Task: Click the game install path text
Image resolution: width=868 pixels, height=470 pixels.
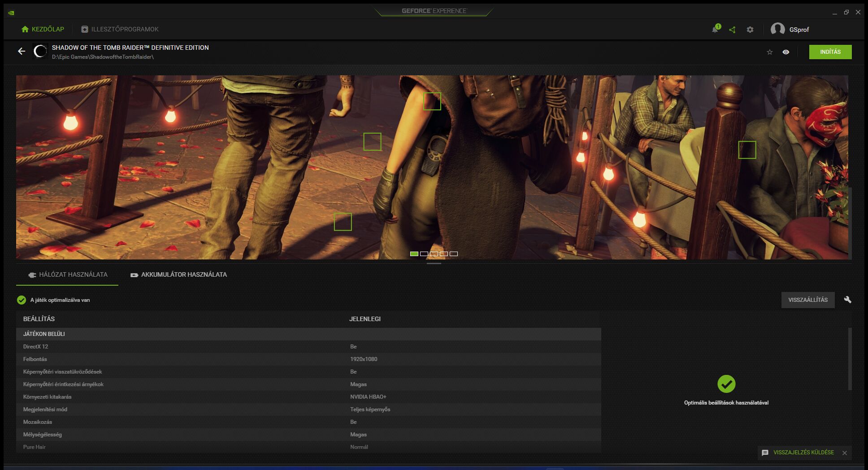Action: pos(103,57)
